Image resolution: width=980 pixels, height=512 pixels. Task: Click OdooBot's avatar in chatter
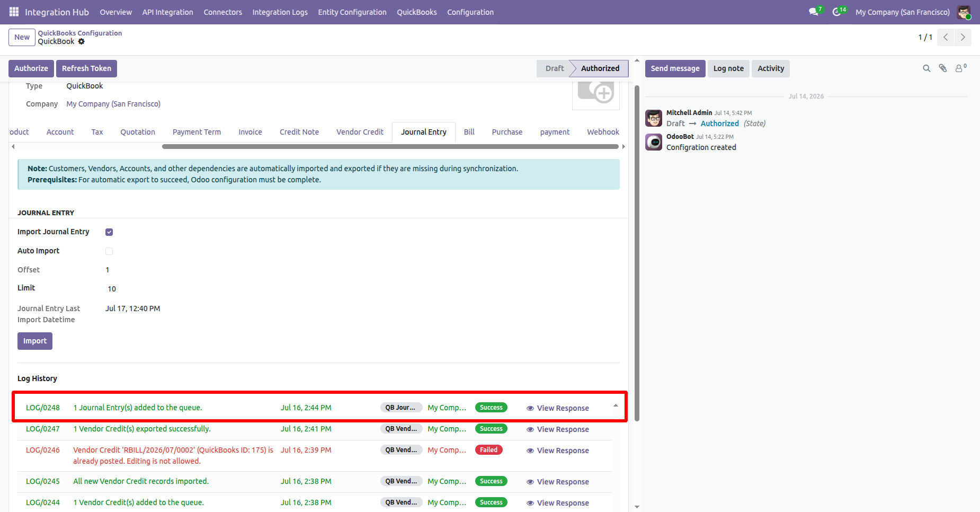tap(654, 142)
